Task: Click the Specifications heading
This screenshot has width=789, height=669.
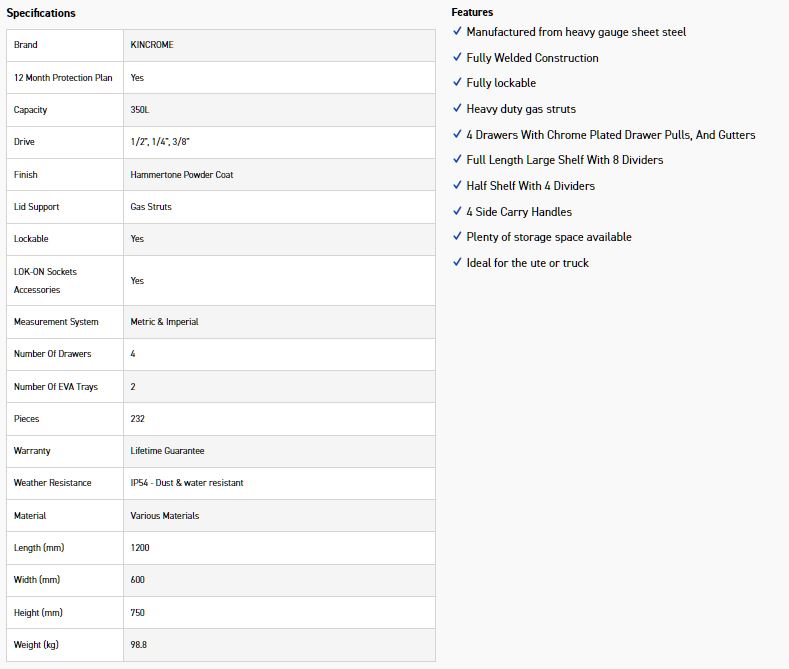Action: 41,13
